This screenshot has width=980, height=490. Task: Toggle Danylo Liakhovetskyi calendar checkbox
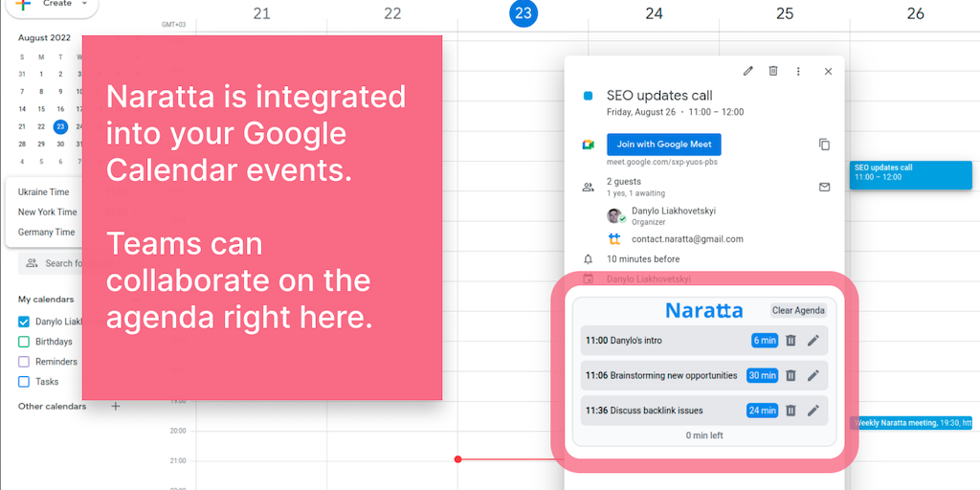click(24, 322)
